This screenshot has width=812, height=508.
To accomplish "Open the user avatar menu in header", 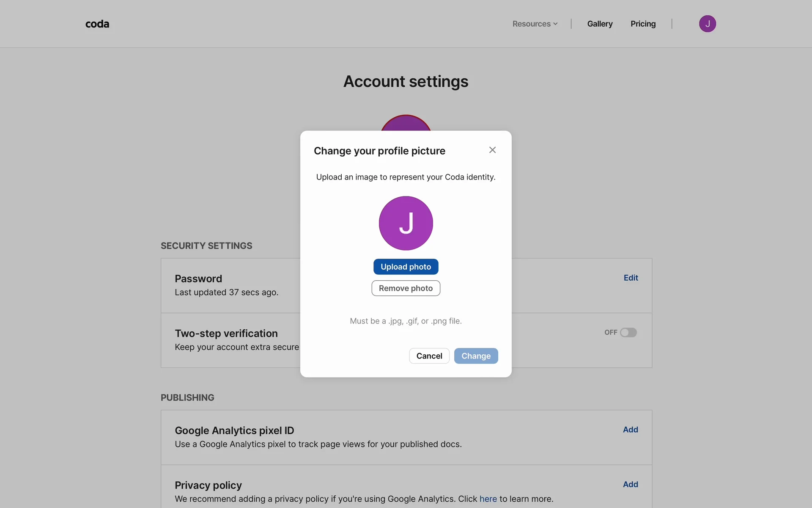I will (707, 24).
